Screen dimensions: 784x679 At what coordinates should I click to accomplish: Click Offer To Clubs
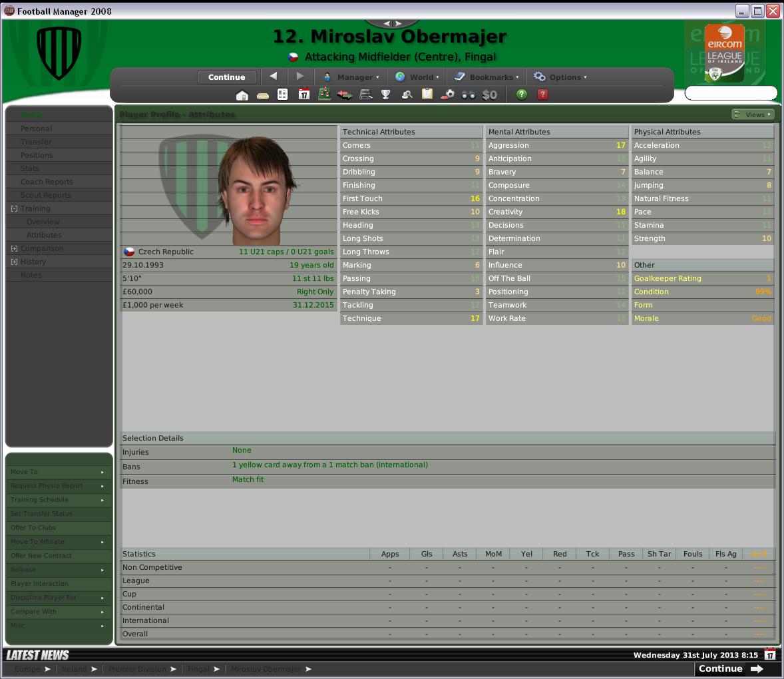59,527
